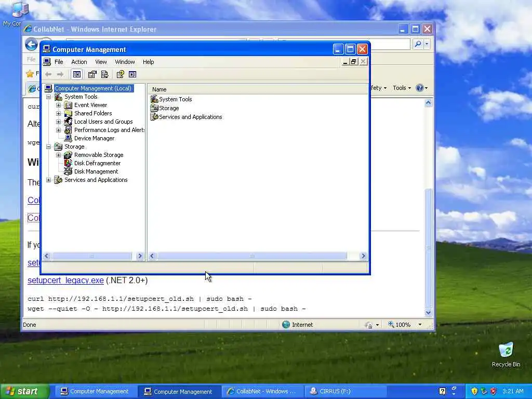The width and height of the screenshot is (532, 399).
Task: Click the Help toolbar icon with question mark
Action: (120, 74)
